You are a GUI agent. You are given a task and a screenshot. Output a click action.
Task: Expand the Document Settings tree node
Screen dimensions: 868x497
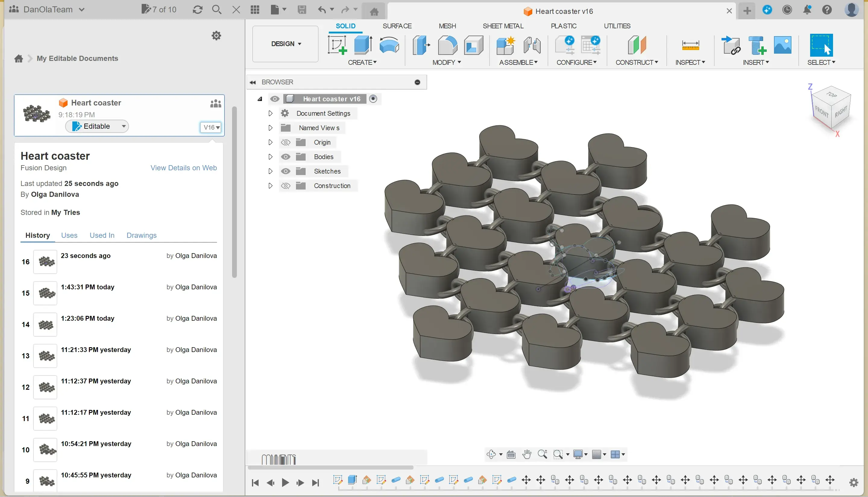tap(270, 113)
